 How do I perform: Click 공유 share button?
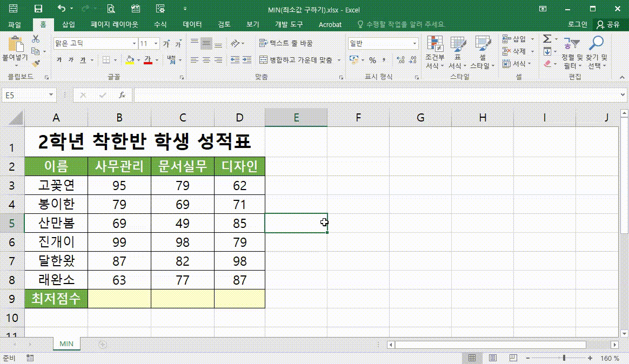point(608,24)
